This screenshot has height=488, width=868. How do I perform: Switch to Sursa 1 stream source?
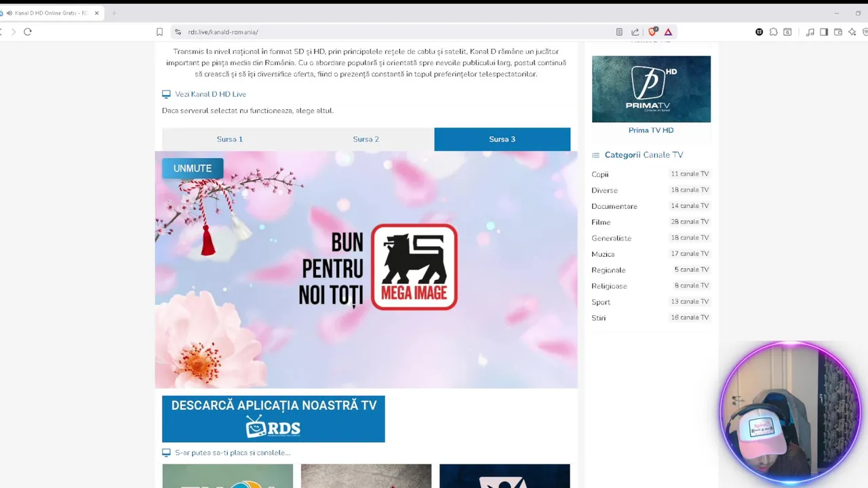point(230,139)
